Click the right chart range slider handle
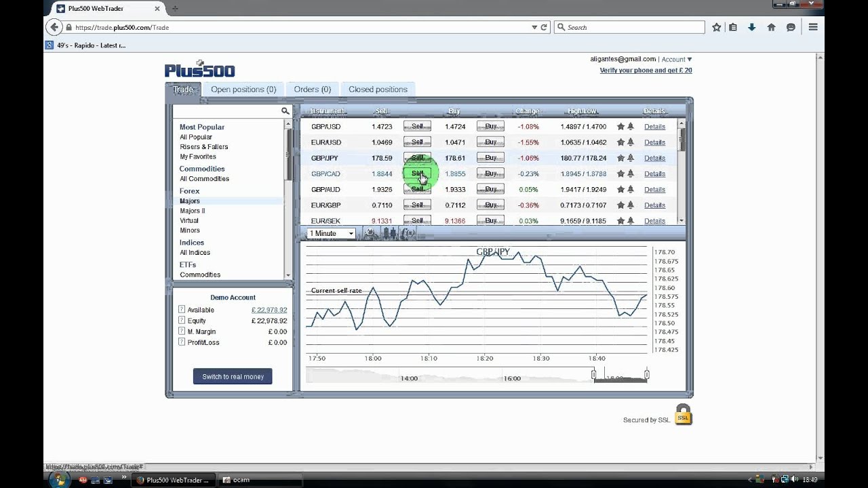 (647, 374)
